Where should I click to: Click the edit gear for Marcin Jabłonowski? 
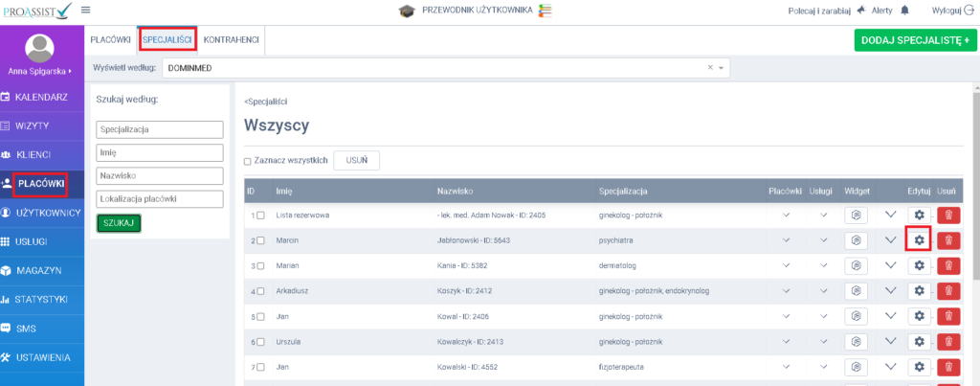[919, 239]
